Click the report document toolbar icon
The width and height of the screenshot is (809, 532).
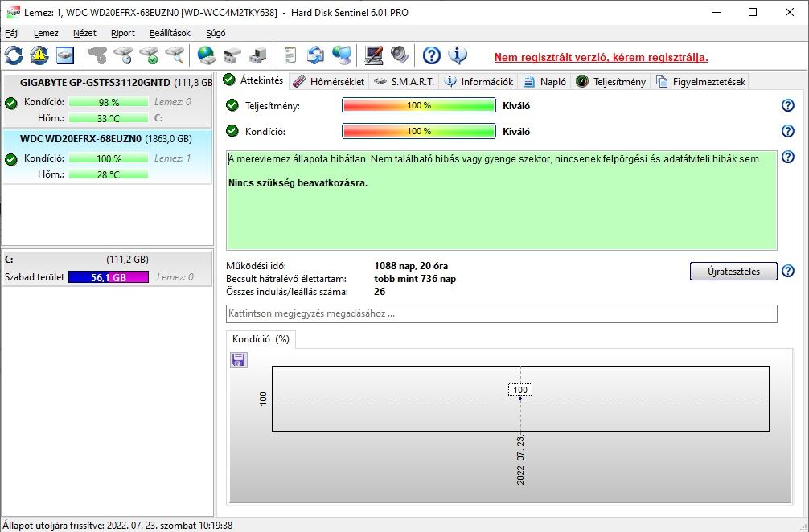[290, 55]
